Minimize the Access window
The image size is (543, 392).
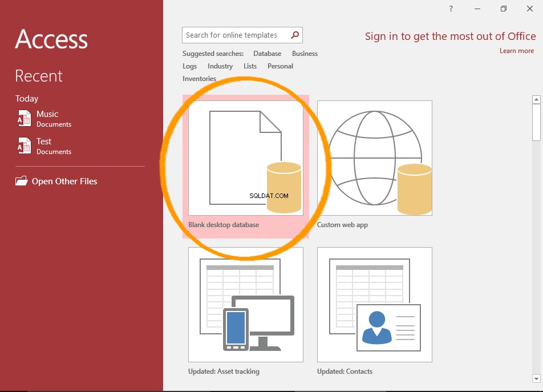[477, 9]
